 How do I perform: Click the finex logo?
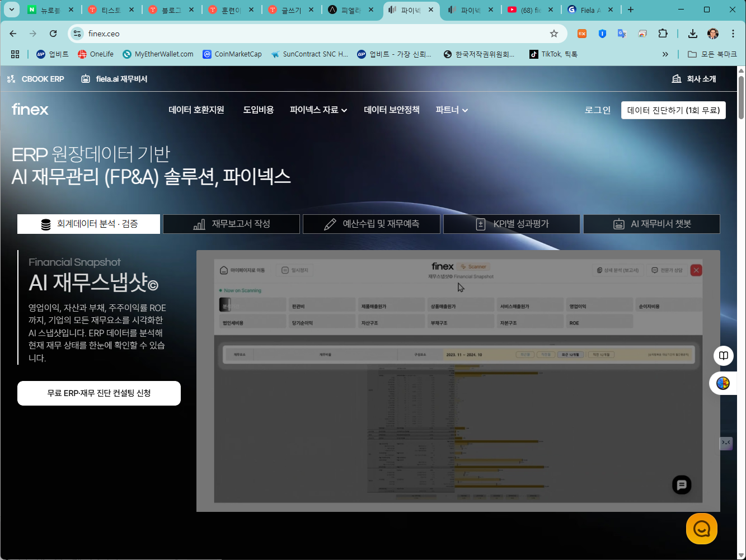click(x=30, y=109)
